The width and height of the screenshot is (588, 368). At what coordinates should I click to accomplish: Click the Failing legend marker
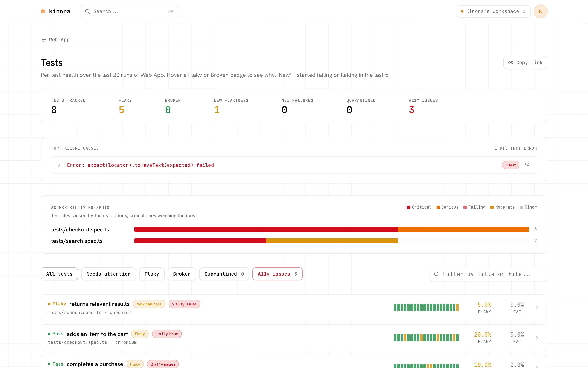coord(465,207)
